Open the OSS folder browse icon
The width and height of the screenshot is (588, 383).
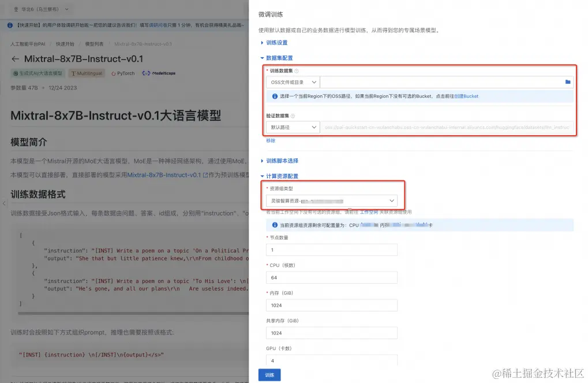click(568, 82)
